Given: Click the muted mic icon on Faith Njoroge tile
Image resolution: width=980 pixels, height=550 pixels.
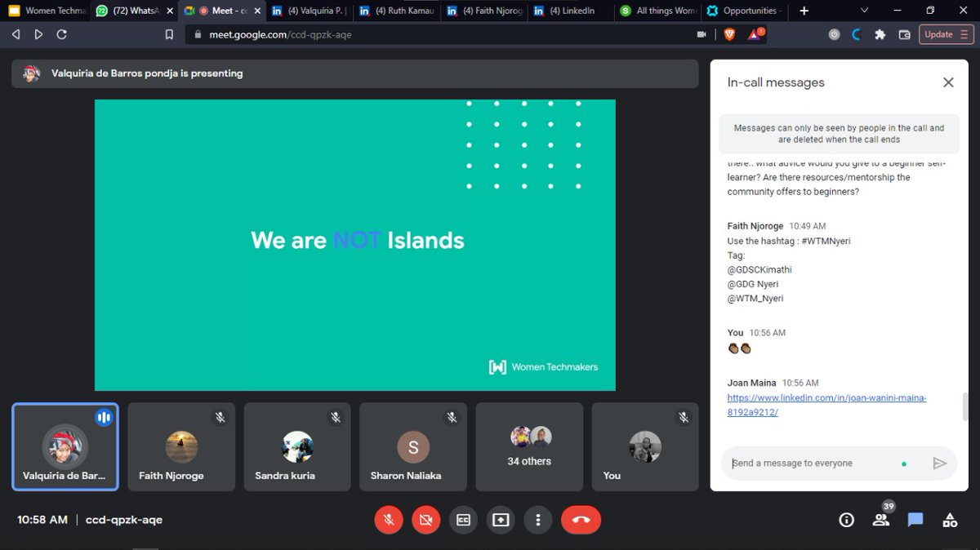Looking at the screenshot, I should [220, 417].
